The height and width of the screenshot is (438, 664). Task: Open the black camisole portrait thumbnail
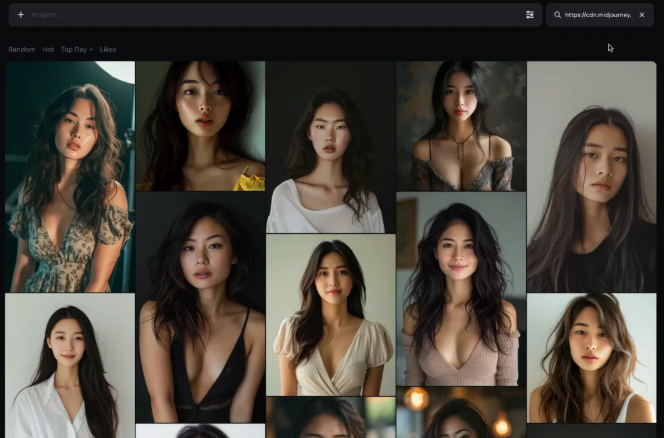coord(200,307)
